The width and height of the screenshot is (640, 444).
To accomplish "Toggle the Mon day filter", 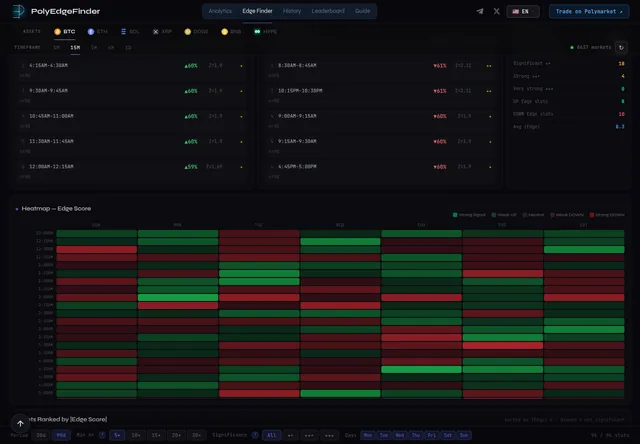I will pyautogui.click(x=368, y=435).
